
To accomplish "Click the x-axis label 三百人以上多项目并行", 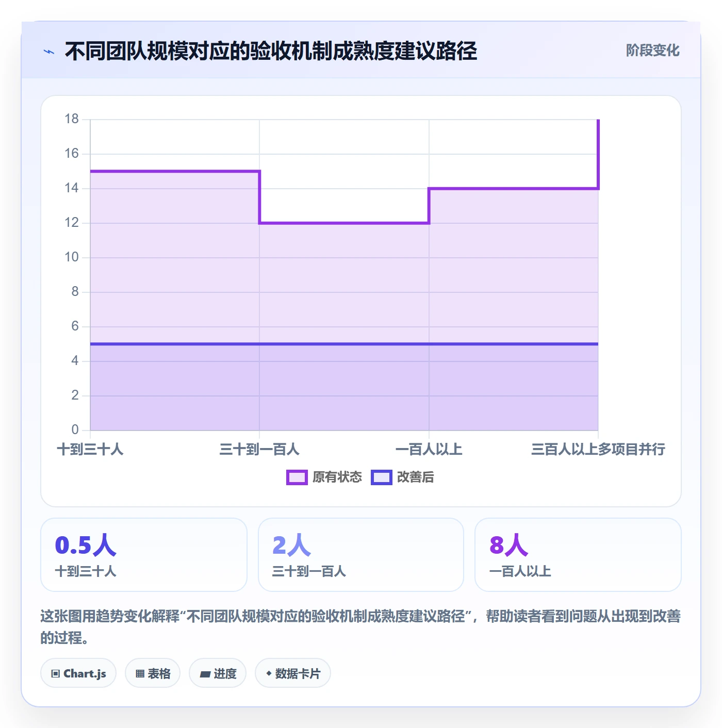I will point(598,449).
